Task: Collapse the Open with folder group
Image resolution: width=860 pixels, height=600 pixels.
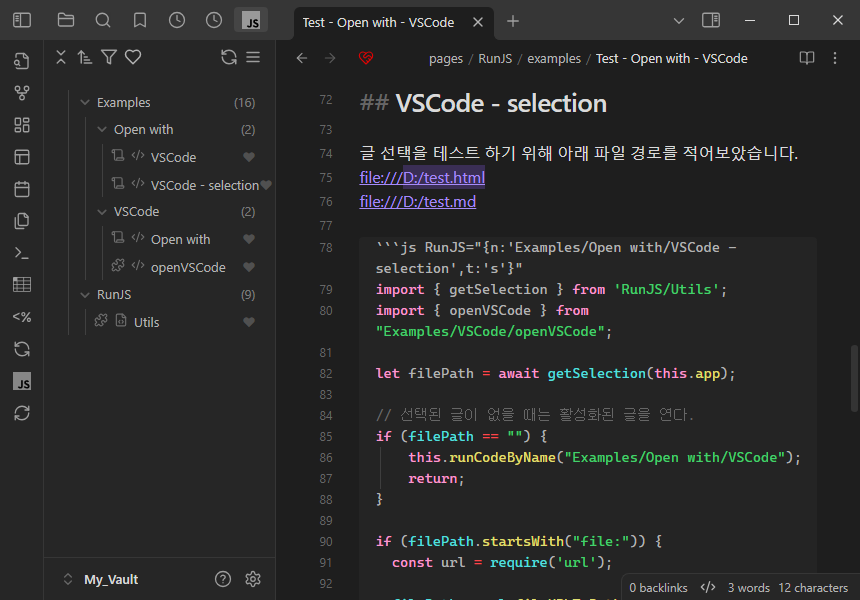Action: (102, 130)
